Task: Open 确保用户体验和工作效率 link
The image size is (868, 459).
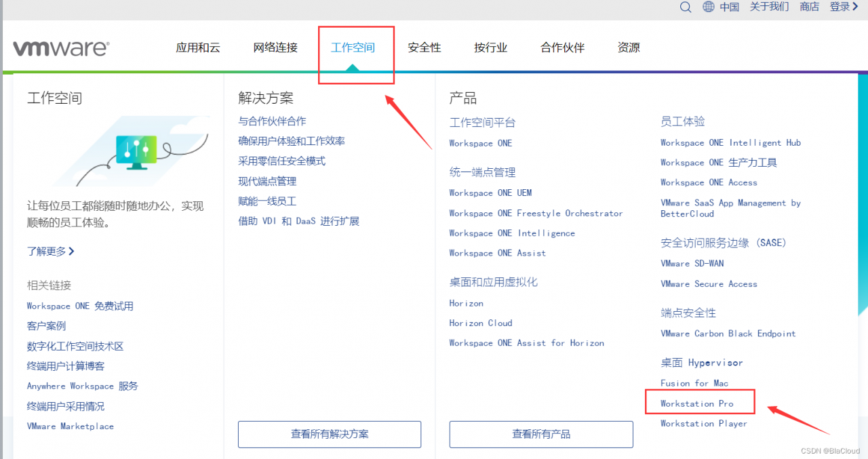Action: (292, 141)
